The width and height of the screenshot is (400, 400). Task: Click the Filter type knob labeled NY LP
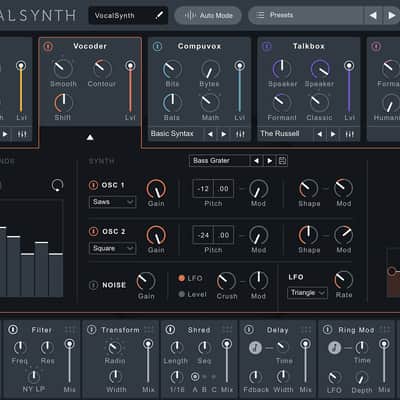click(x=34, y=377)
